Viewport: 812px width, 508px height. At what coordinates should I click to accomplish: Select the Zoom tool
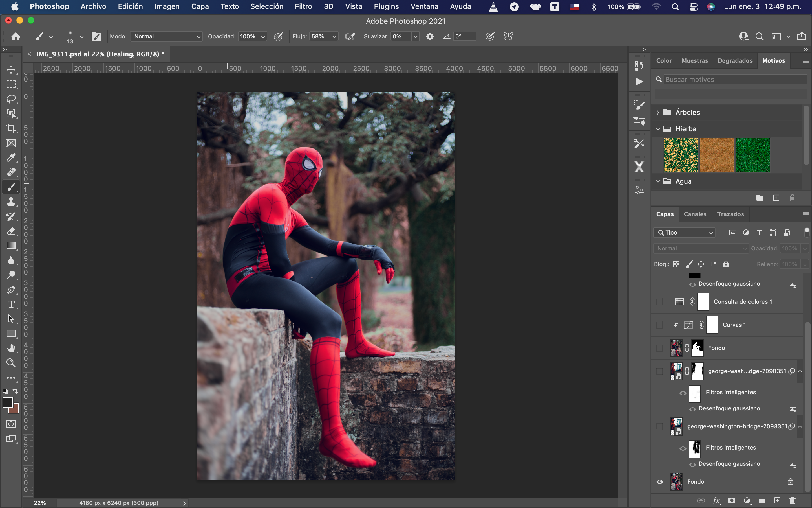(11, 363)
